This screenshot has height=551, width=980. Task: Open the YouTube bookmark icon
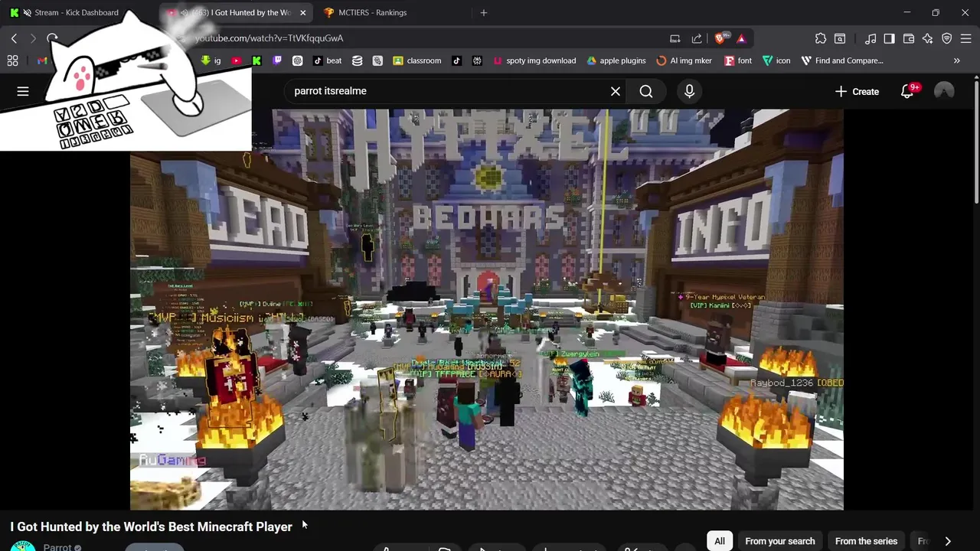tap(237, 60)
